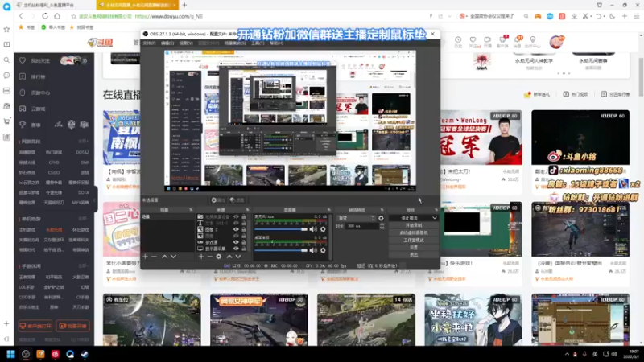644x362 pixels.
Task: Toggle visibility of the text source
Action: point(236,223)
